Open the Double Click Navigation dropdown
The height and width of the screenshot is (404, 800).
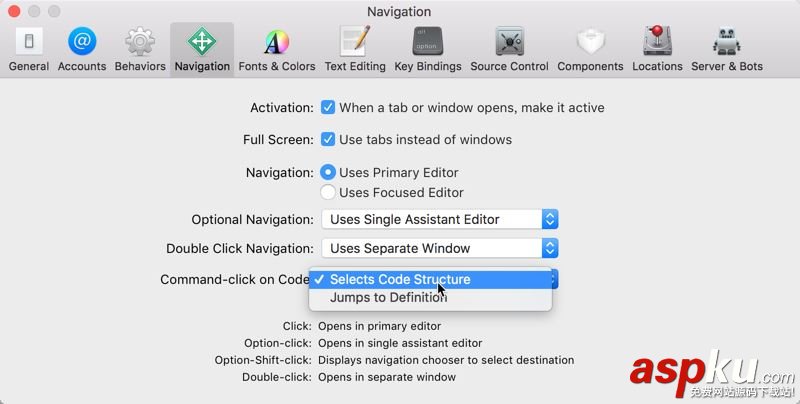[439, 248]
